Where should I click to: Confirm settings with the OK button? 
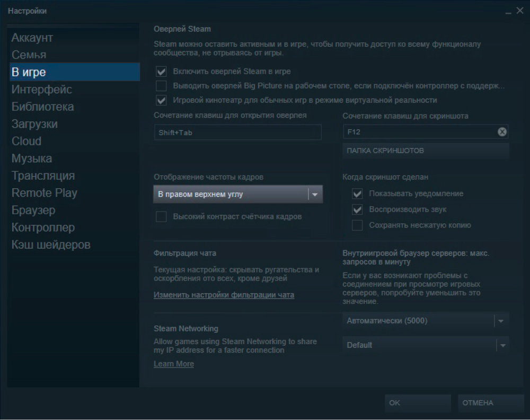418,403
